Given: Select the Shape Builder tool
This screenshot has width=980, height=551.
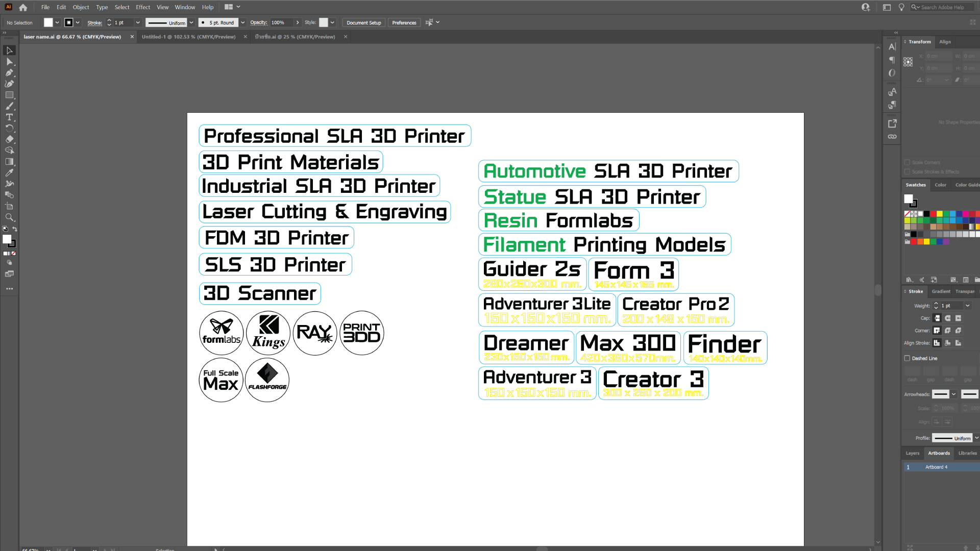Looking at the screenshot, I should 9,151.
